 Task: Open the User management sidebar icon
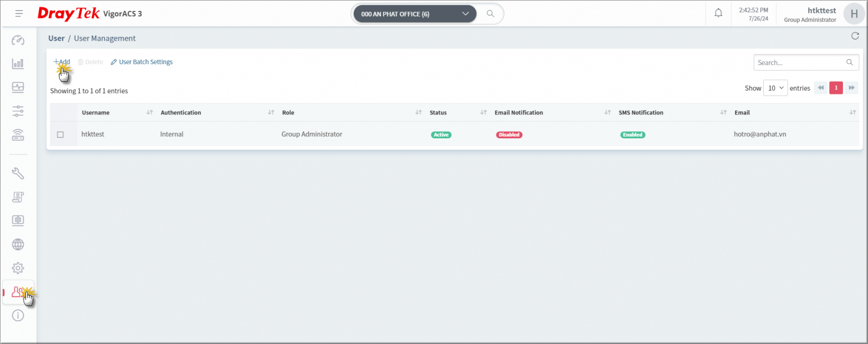18,292
